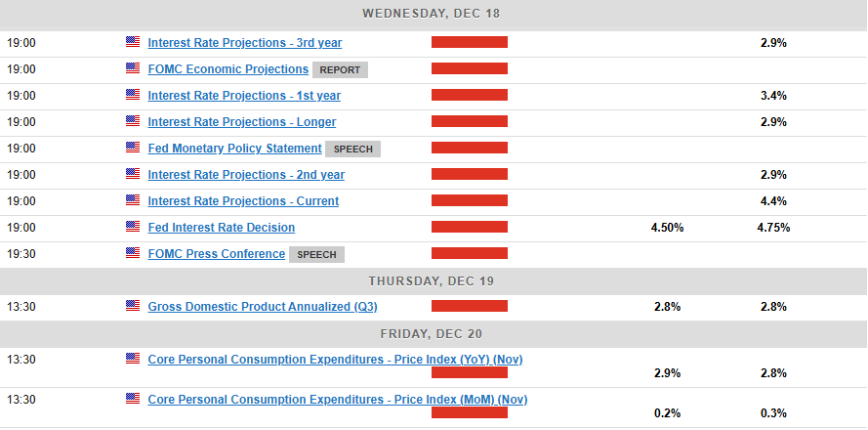Click US flag beside Core PCE Price Index (MoM)
Image resolution: width=868 pixels, height=430 pixels.
pyautogui.click(x=133, y=399)
